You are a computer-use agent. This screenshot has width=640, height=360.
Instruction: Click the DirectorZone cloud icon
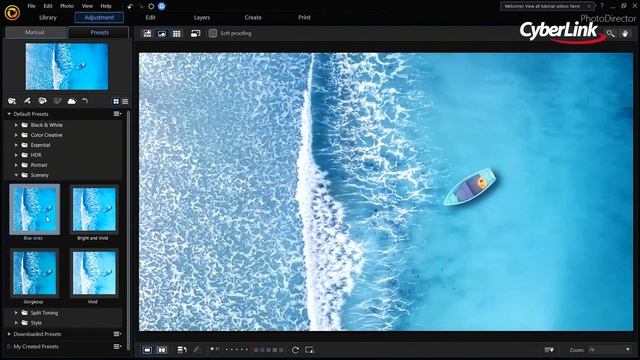point(71,101)
